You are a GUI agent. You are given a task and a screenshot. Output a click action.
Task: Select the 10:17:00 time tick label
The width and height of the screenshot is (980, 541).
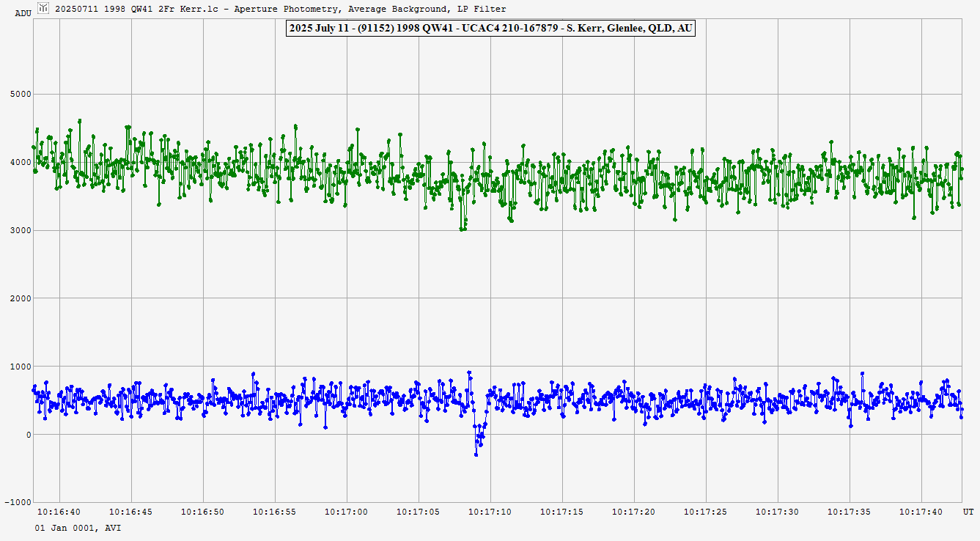coord(347,511)
